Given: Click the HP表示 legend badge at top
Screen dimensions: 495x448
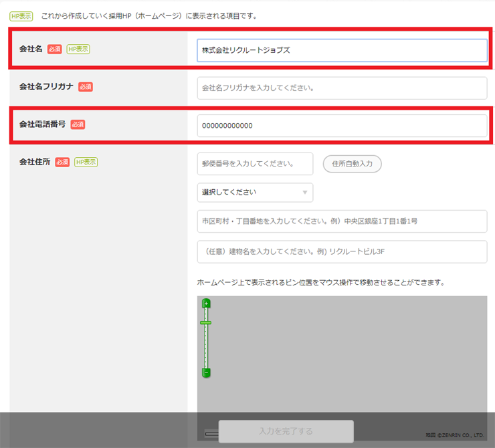Looking at the screenshot, I should click(21, 15).
